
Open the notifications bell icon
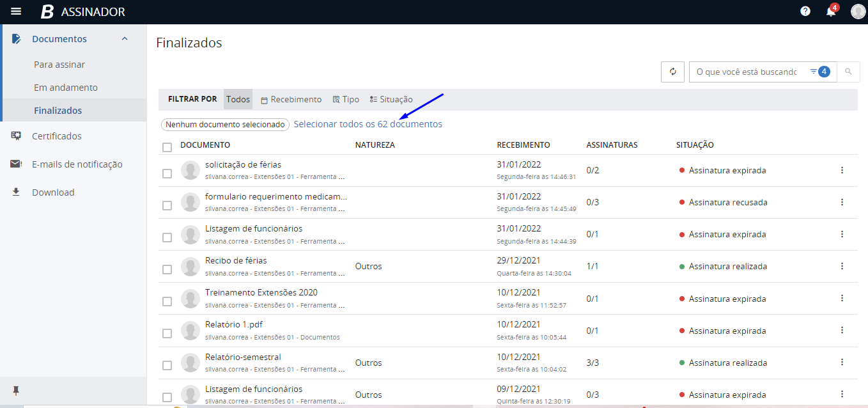pyautogui.click(x=830, y=12)
